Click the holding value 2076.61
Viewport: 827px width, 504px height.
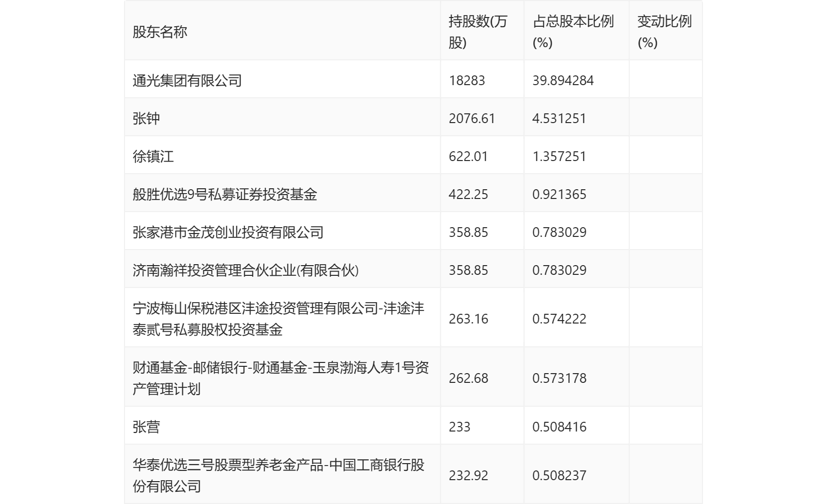coord(472,118)
